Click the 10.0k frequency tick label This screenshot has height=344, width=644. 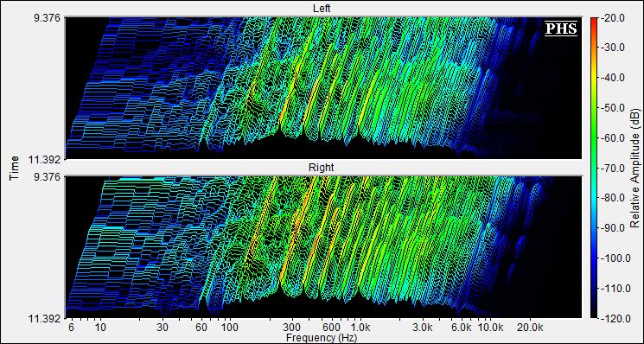tap(491, 328)
